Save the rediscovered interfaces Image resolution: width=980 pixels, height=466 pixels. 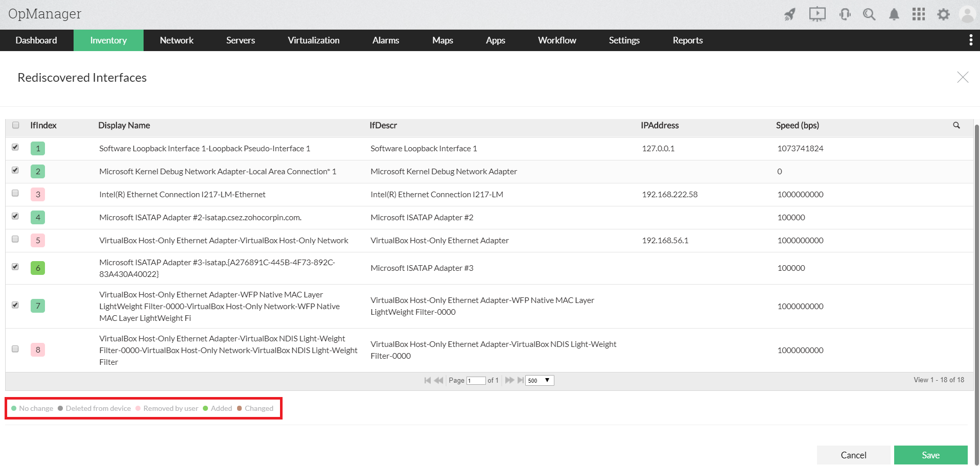click(930, 455)
